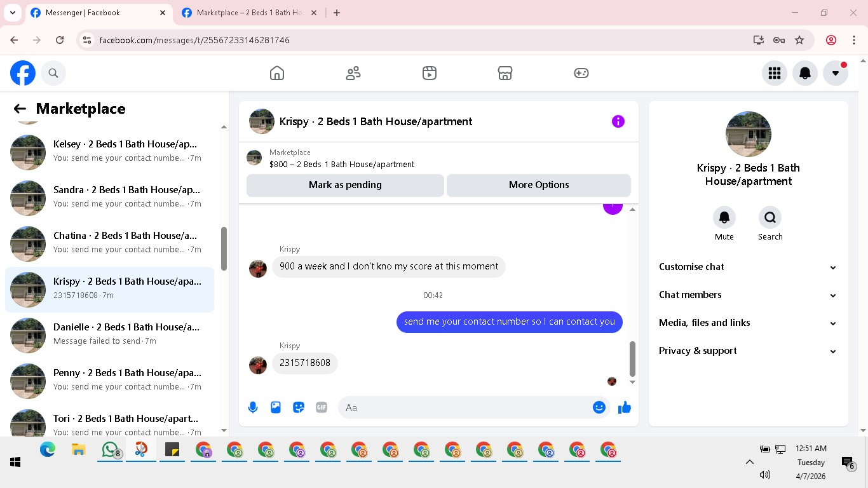
Task: Open the notifications bell in the header
Action: [805, 73]
